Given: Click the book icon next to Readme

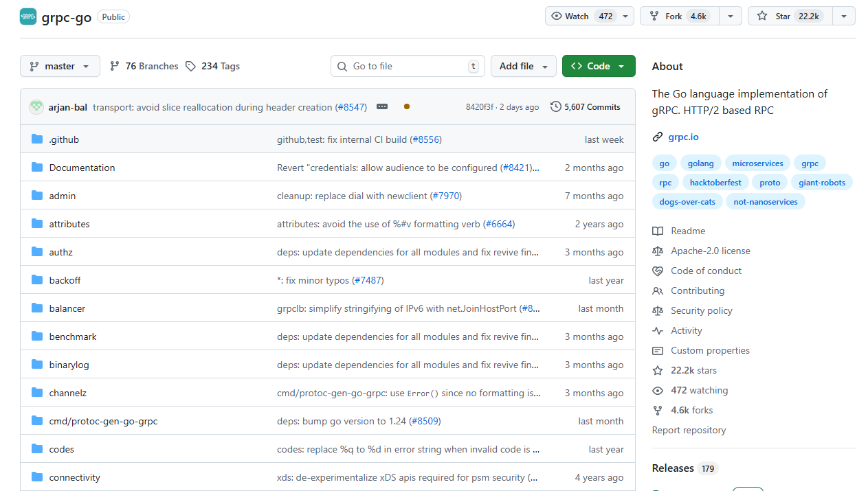Looking at the screenshot, I should (658, 231).
